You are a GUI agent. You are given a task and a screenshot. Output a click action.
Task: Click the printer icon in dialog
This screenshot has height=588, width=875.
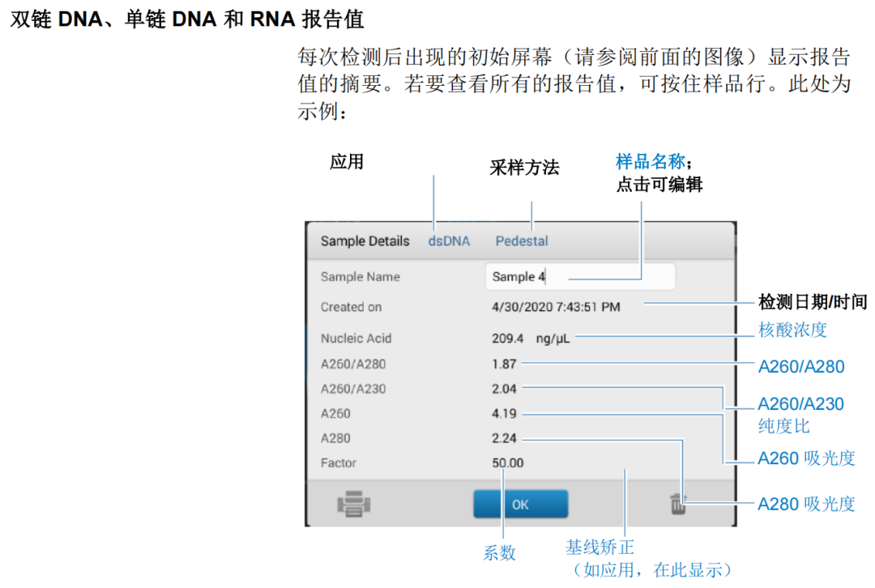click(354, 504)
